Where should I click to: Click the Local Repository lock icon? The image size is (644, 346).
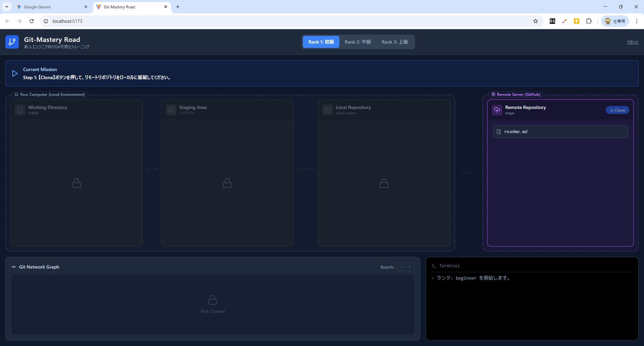tap(384, 183)
